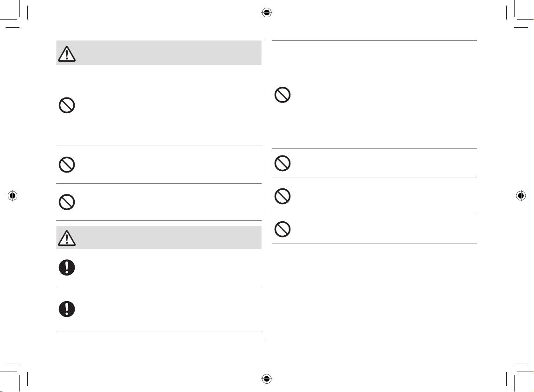Image resolution: width=534 pixels, height=392 pixels.
Task: Click the empty area of the top gray banner
Action: [168, 53]
